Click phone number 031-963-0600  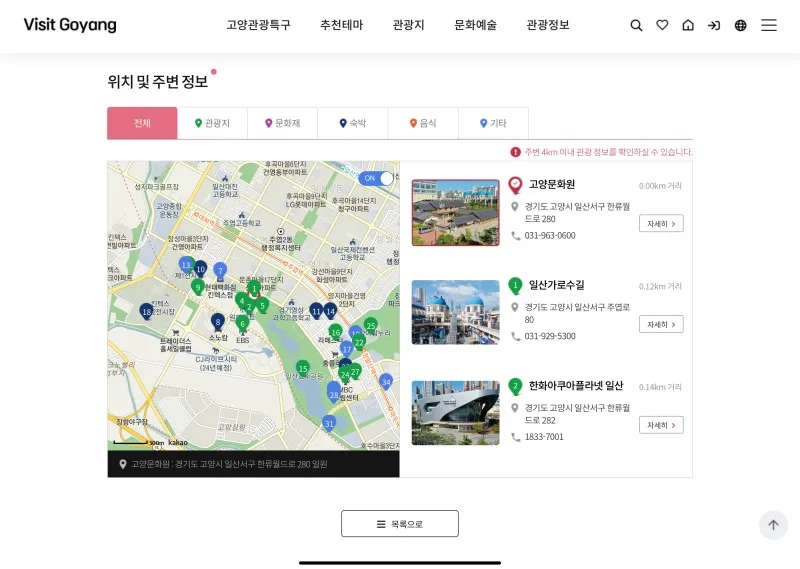pos(550,236)
